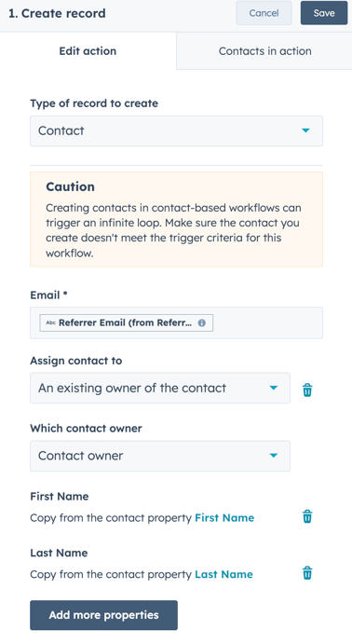This screenshot has height=644, width=352.
Task: Click the Create record panel title
Action: [57, 13]
